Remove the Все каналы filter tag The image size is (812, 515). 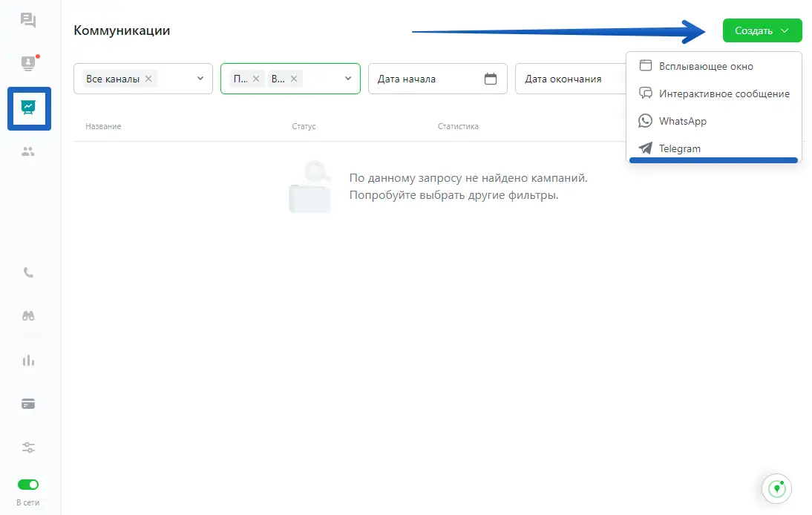[148, 79]
